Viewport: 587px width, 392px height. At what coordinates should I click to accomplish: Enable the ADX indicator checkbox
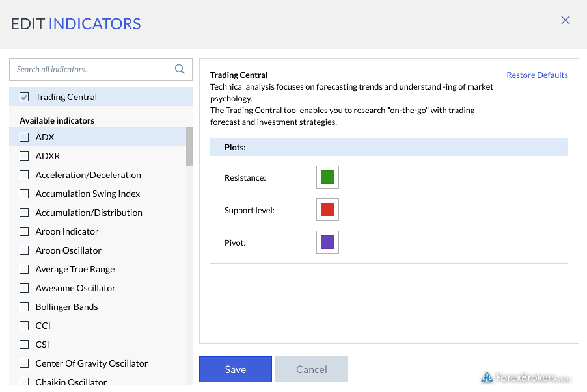(x=24, y=137)
